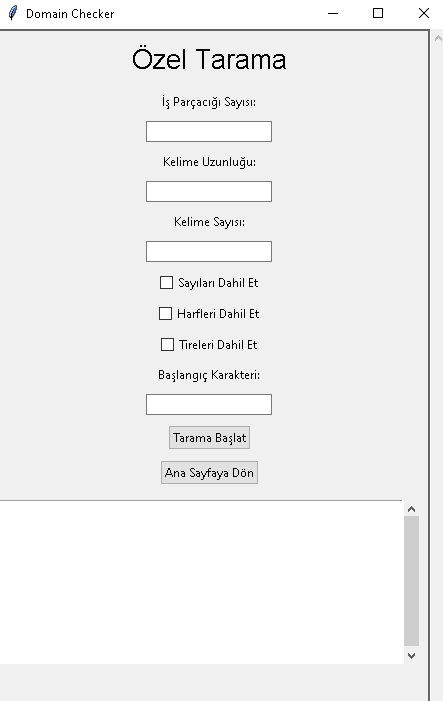
Task: Click the results box scroll up arrow
Action: click(412, 509)
